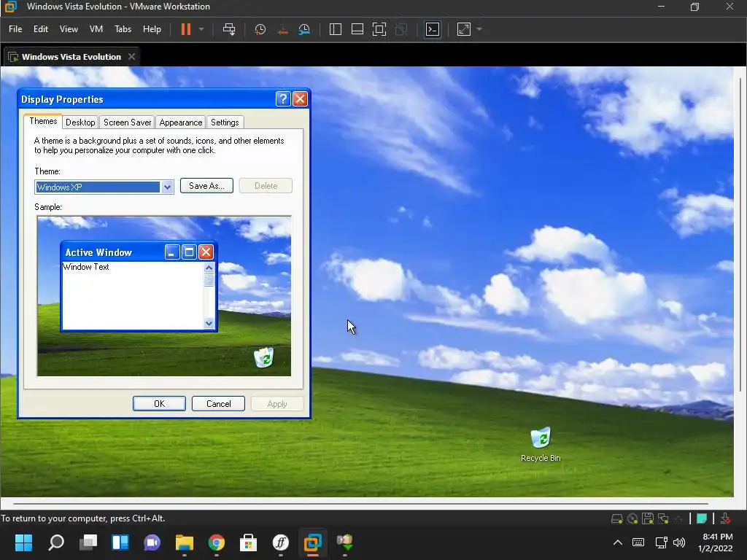Click the host network tray icon

point(661,542)
